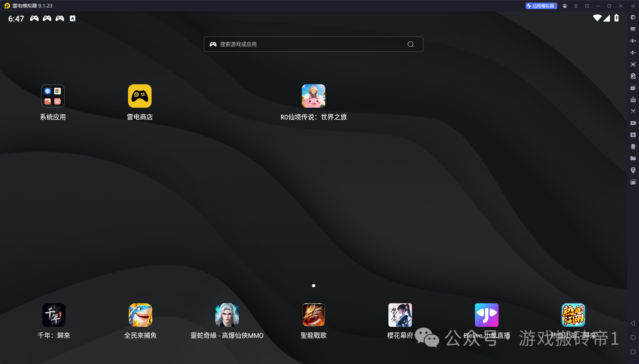Open the 雷电商店 store app
The image size is (639, 364).
pyautogui.click(x=139, y=96)
